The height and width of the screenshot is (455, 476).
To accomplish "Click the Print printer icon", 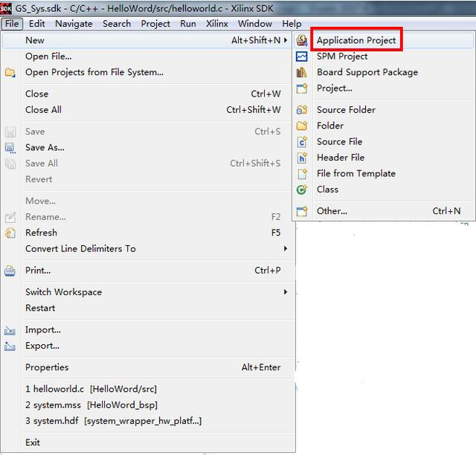I will [x=10, y=271].
